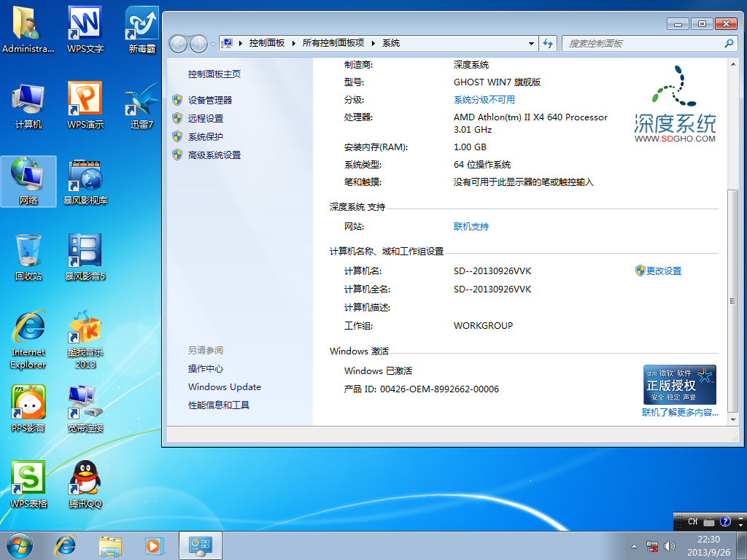Launch 暴风影音5 player shortcut

[85, 257]
